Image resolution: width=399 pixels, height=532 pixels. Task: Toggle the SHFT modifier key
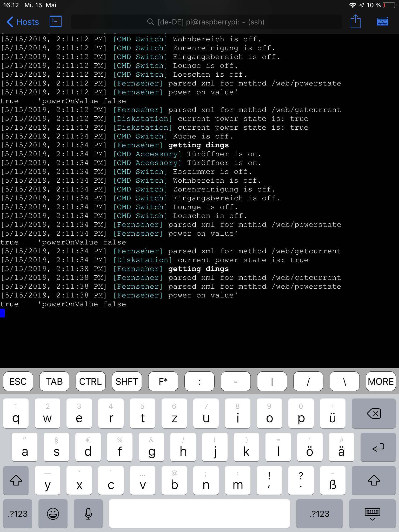[127, 381]
